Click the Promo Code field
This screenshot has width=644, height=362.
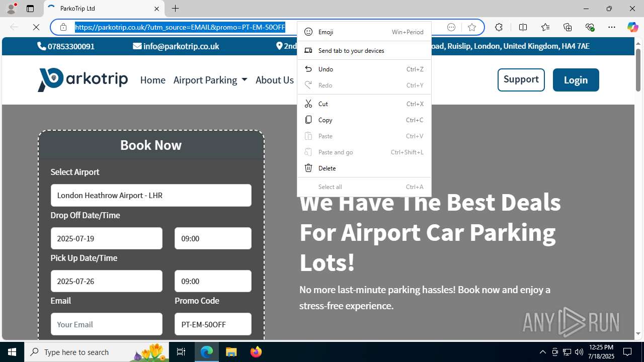pyautogui.click(x=213, y=324)
